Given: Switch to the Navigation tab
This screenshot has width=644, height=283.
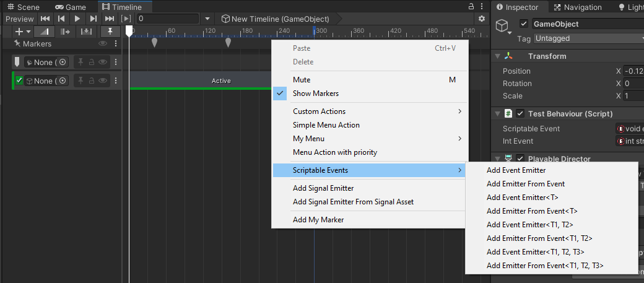Looking at the screenshot, I should pos(578,7).
